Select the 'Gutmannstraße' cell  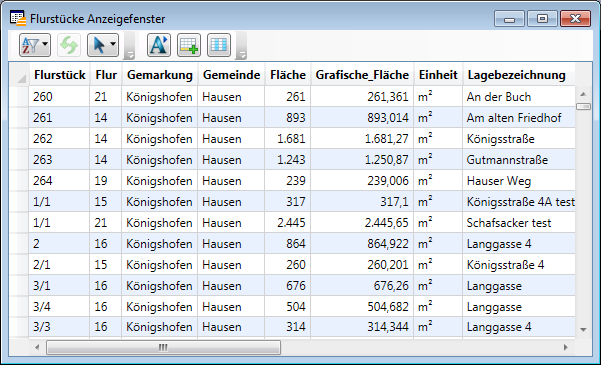[519, 160]
